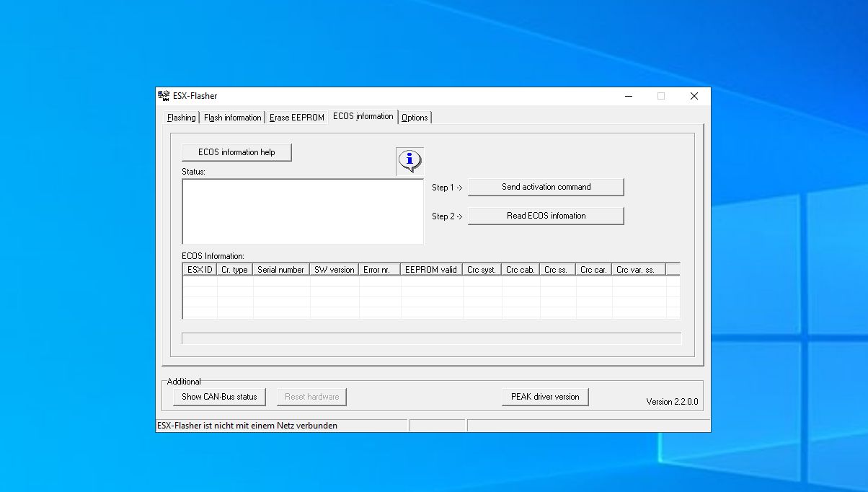868x492 pixels.
Task: Switch to the Flashing tab
Action: coord(180,117)
